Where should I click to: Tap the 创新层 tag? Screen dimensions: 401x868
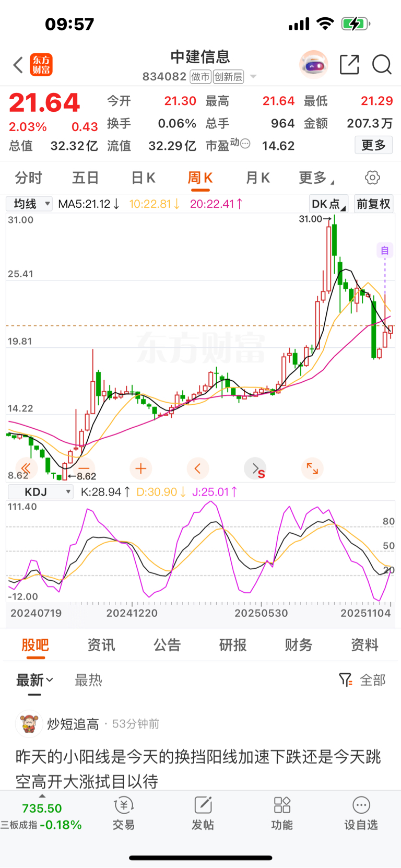(x=228, y=77)
